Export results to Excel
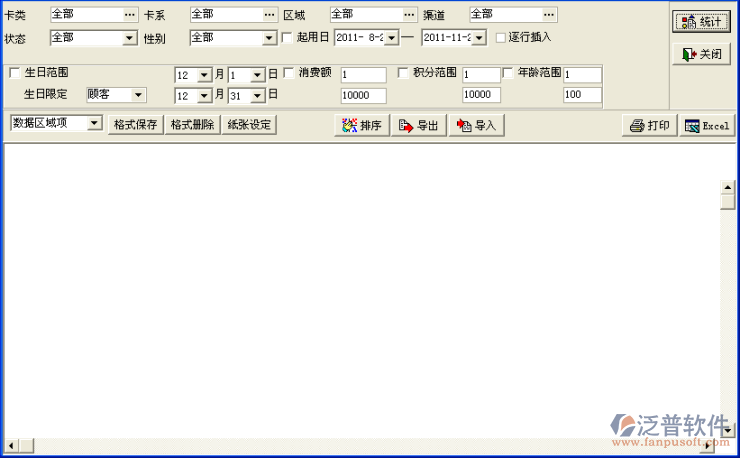This screenshot has width=740, height=458. point(707,126)
